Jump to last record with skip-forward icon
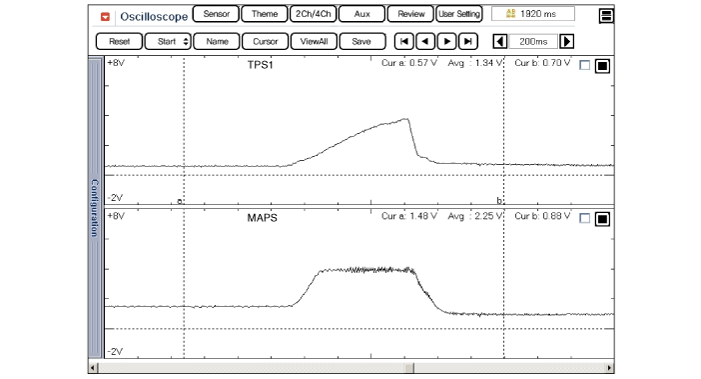The height and width of the screenshot is (379, 701). coord(468,42)
